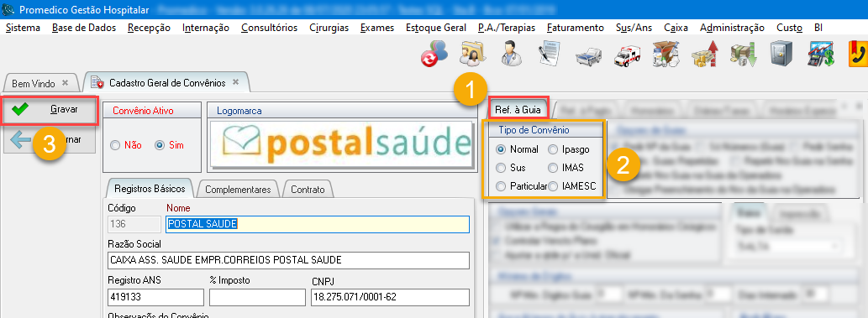Open the medicine stock box icon
The image size is (868, 318).
pos(665,55)
